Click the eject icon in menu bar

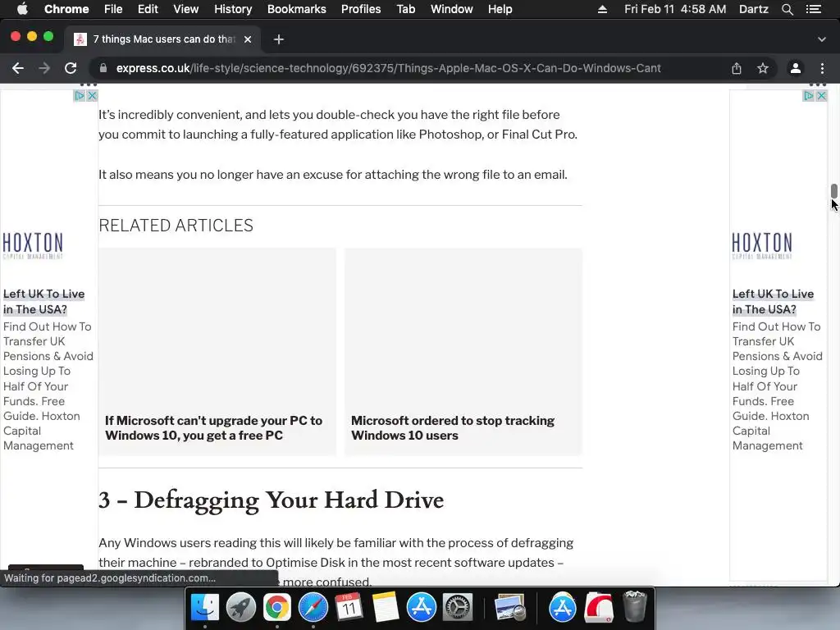[602, 9]
